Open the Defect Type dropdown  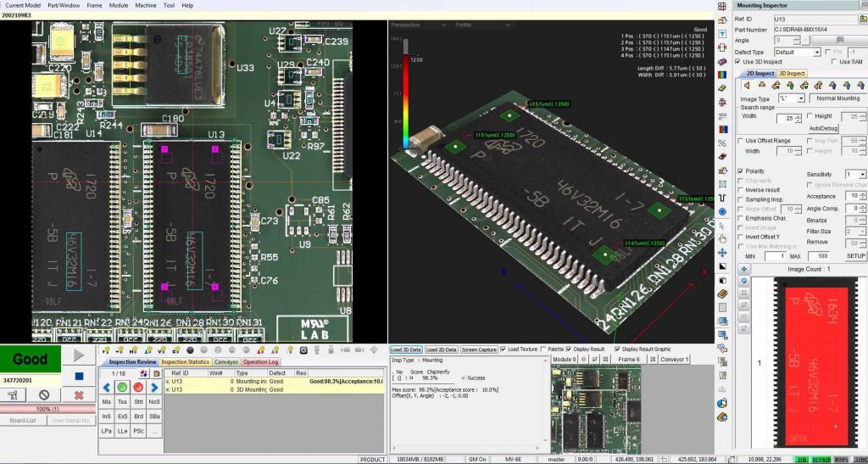(x=816, y=52)
